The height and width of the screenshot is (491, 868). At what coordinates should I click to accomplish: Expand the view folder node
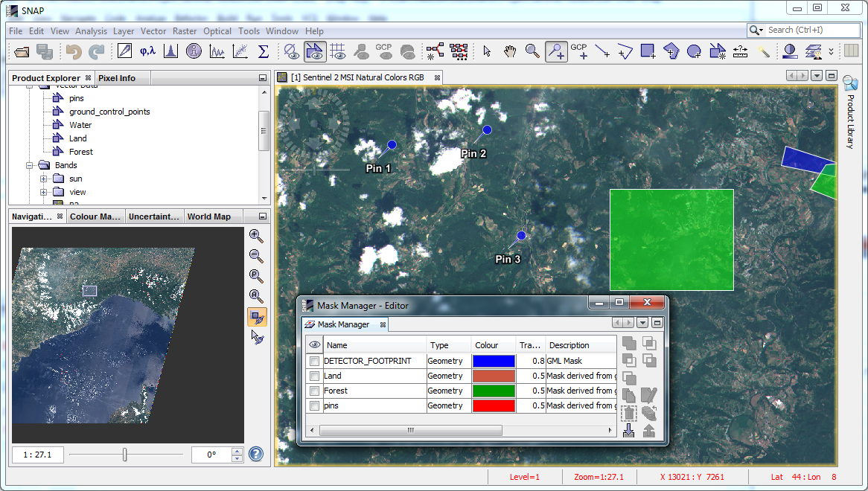[x=44, y=192]
